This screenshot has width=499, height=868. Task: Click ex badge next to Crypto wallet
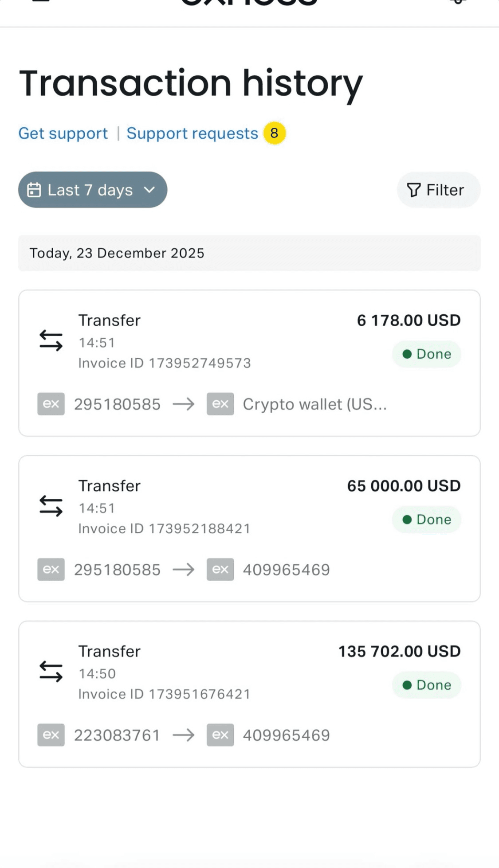click(220, 404)
